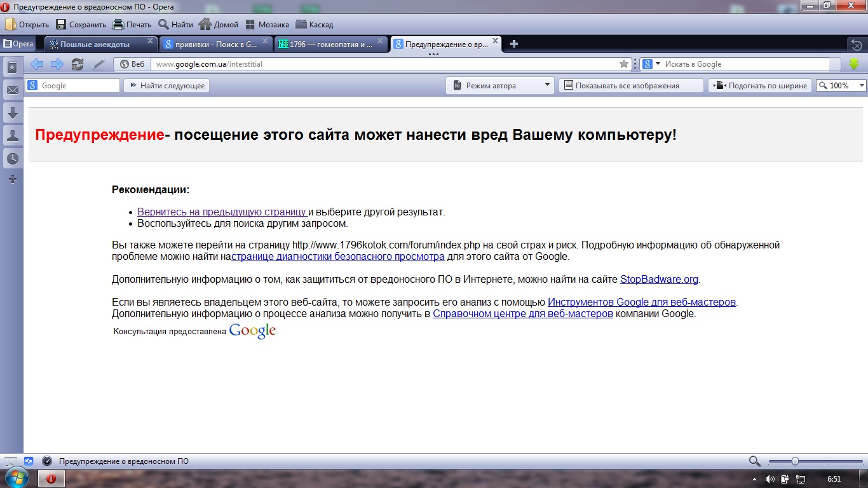Open the Mail panel envelope icon
868x488 pixels.
(x=12, y=90)
